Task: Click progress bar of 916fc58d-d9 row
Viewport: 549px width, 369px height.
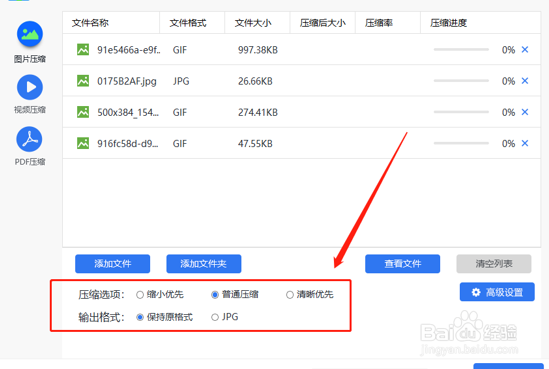Action: click(461, 143)
